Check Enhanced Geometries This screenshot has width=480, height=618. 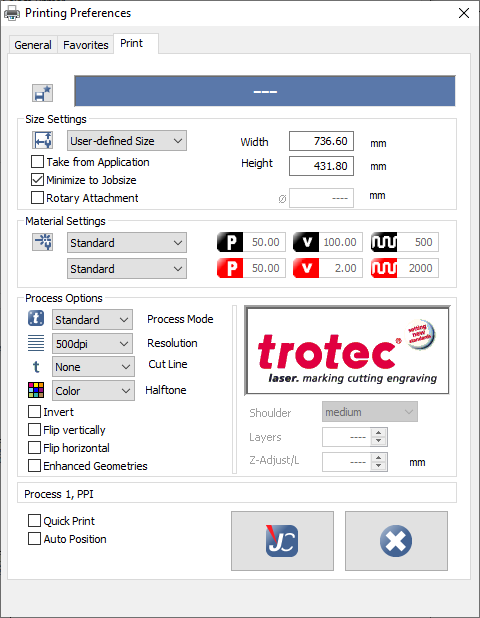(34, 466)
